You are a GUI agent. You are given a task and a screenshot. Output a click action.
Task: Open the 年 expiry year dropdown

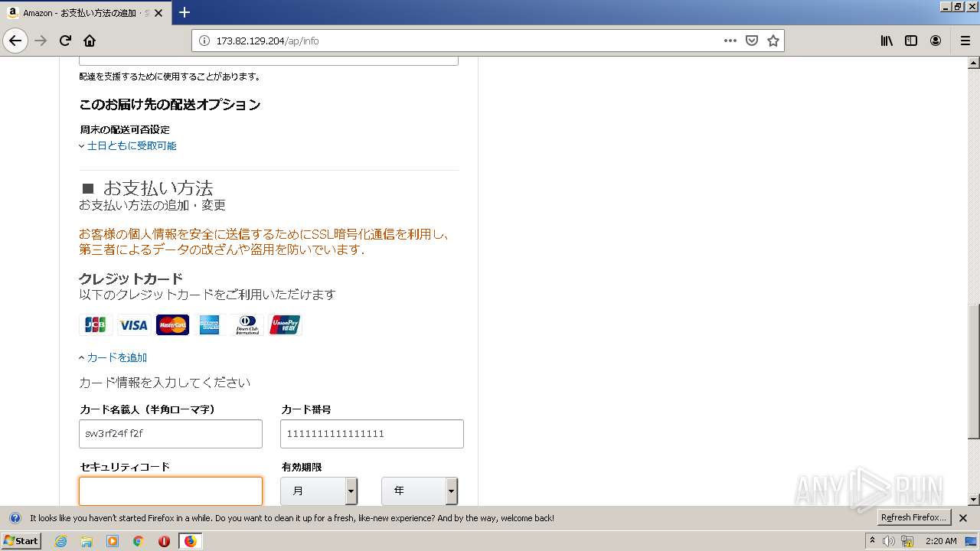click(x=420, y=491)
